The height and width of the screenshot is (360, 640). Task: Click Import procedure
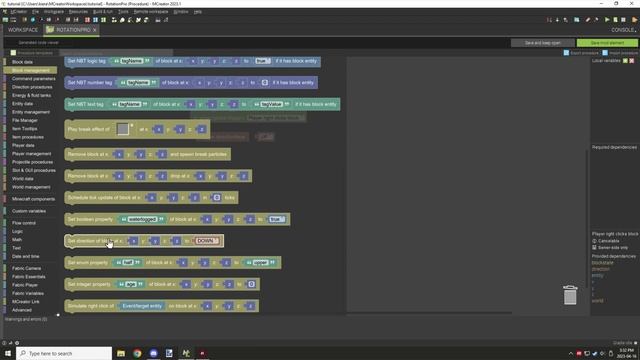[x=620, y=53]
